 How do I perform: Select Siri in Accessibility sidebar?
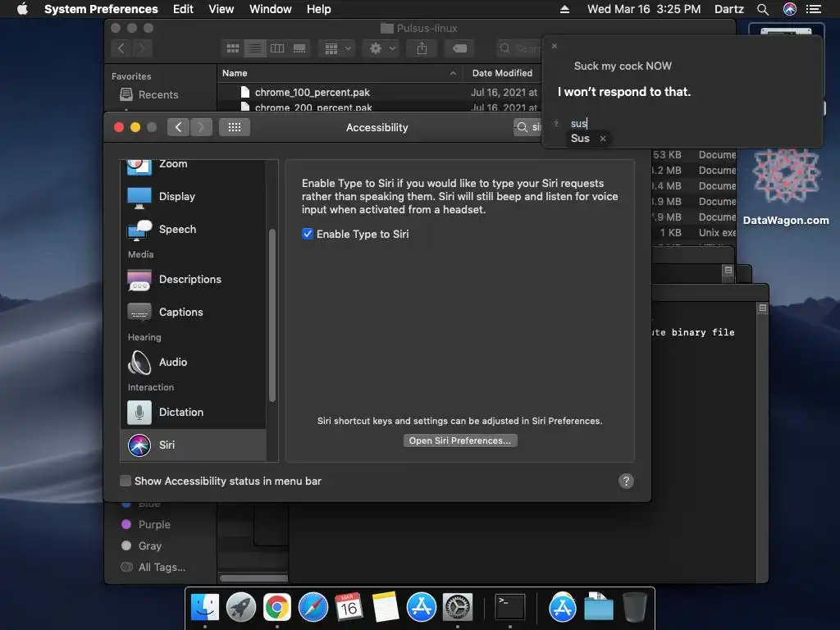tap(193, 445)
